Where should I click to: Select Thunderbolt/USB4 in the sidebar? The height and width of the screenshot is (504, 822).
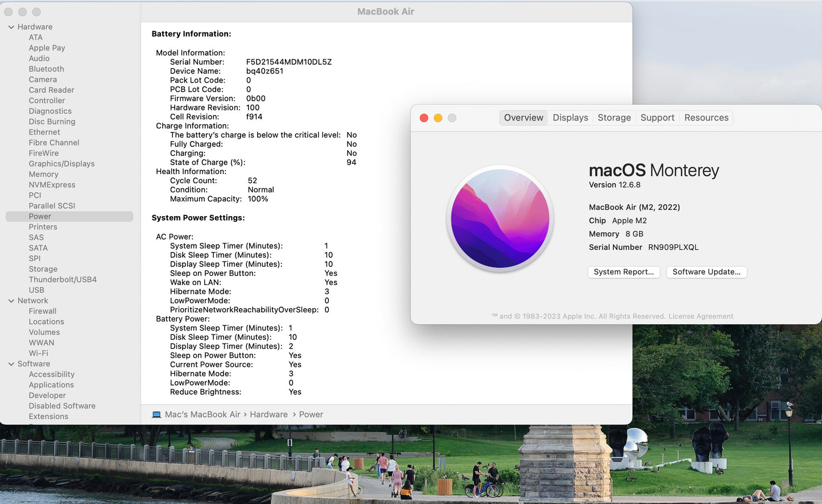pyautogui.click(x=63, y=279)
